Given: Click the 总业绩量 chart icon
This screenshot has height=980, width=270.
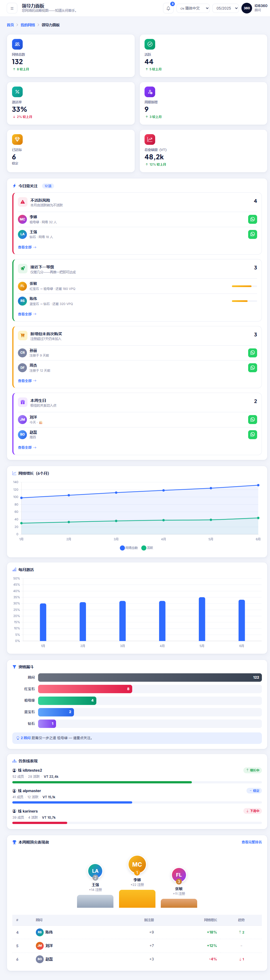Looking at the screenshot, I should [150, 139].
